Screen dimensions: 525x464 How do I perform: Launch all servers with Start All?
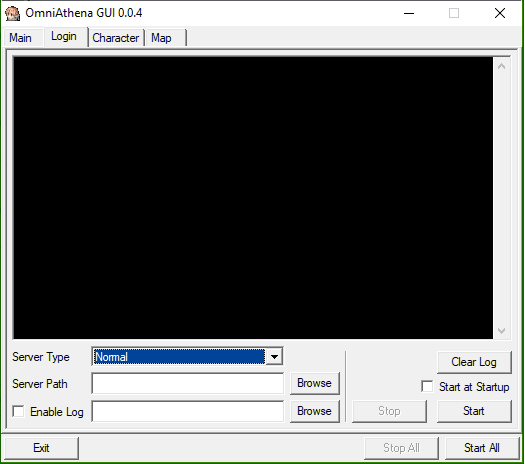pyautogui.click(x=482, y=448)
